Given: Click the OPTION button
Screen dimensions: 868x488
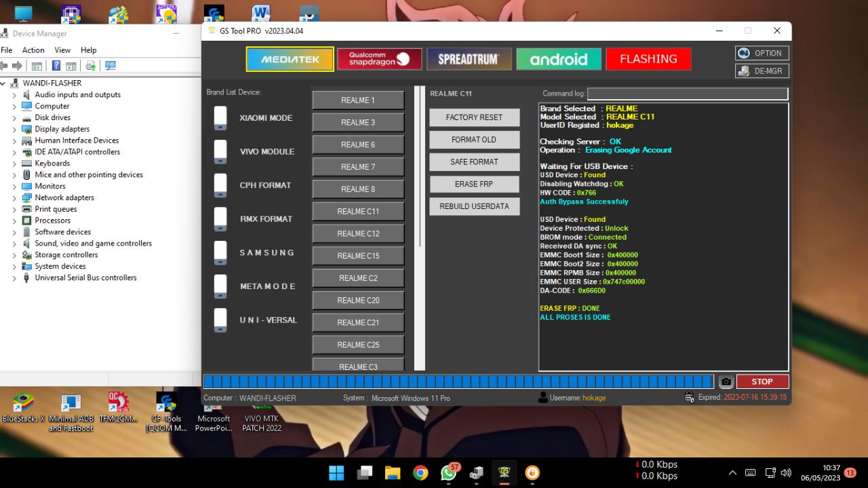Looking at the screenshot, I should coord(762,53).
